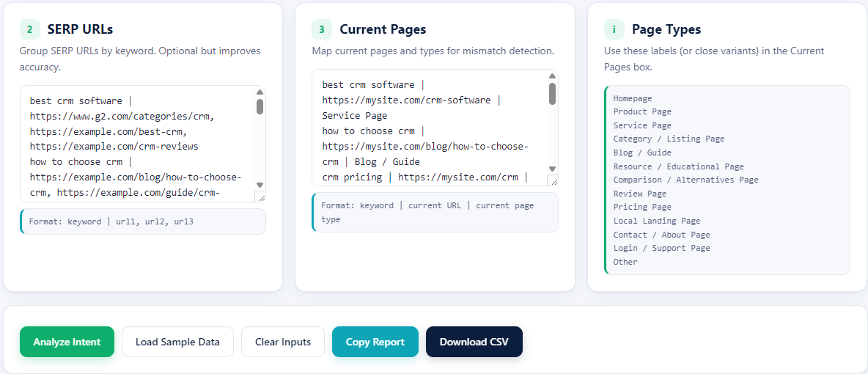
Task: Click 'Category / Listing Page' label
Action: point(669,139)
